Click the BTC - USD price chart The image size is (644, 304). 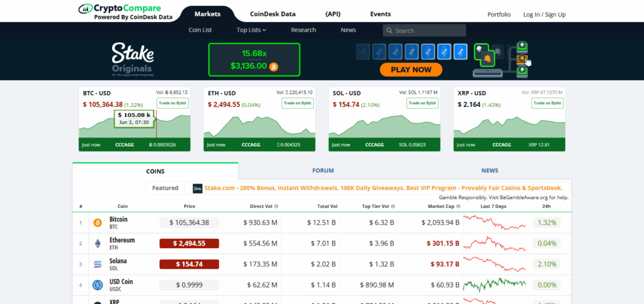tap(135, 126)
